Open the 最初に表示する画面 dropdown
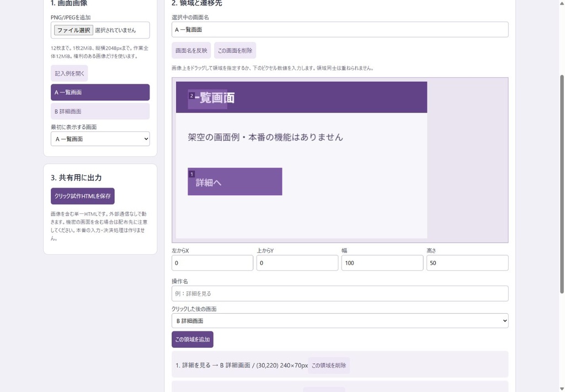 click(x=100, y=139)
